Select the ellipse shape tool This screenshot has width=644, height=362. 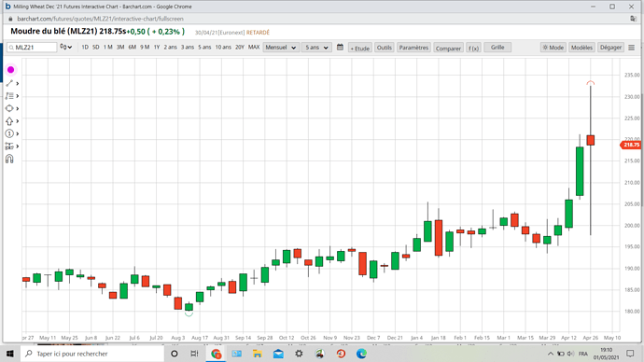tap(9, 108)
